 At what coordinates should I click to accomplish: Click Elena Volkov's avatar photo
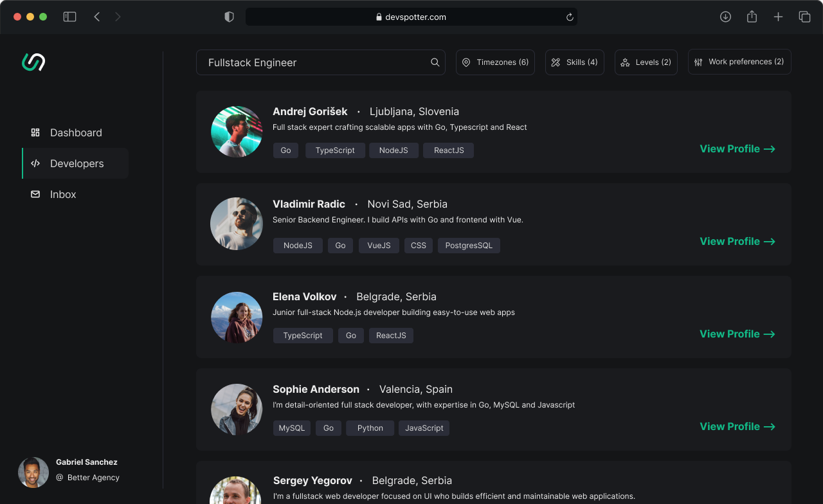[237, 317]
